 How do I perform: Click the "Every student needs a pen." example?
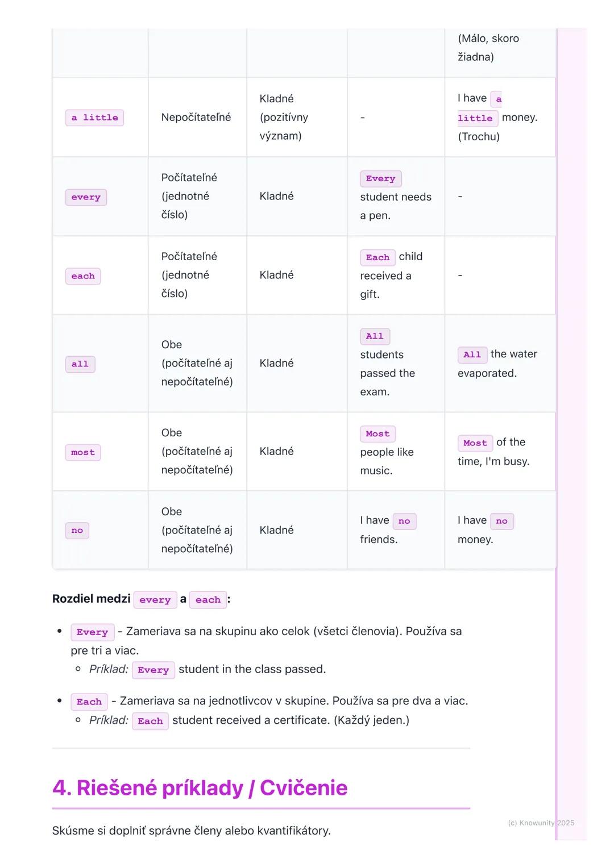[395, 197]
